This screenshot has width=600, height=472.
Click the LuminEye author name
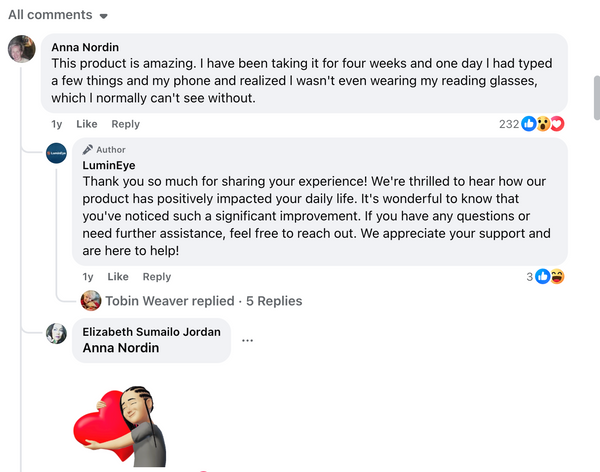pyautogui.click(x=109, y=165)
